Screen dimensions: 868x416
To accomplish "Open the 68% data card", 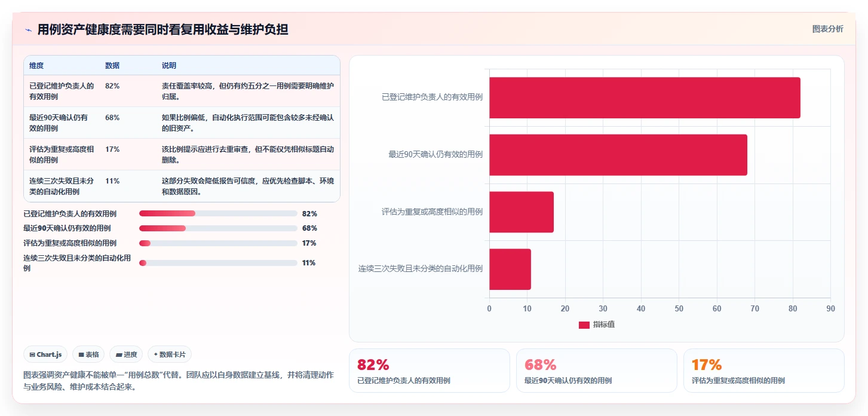I will coord(597,371).
